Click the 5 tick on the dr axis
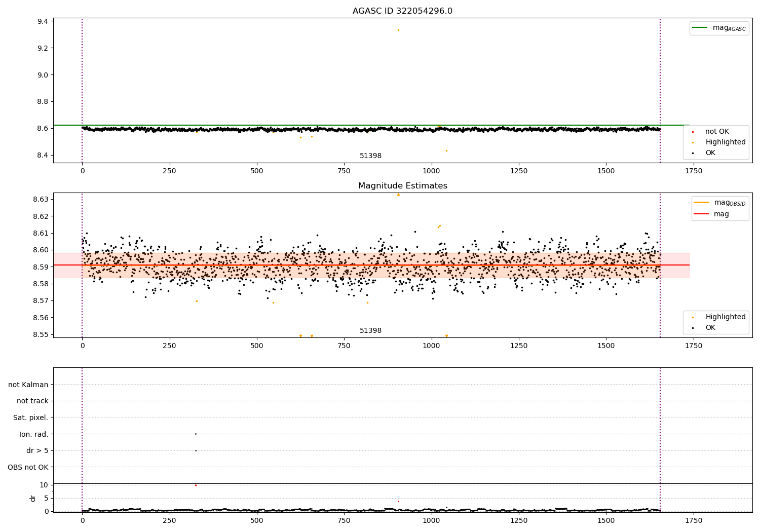This screenshot has height=532, width=760. 46,498
